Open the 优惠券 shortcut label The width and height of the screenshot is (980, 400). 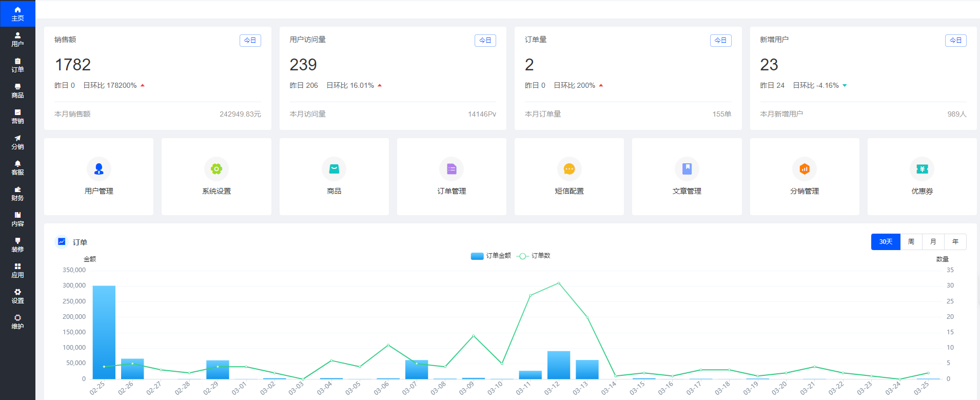922,191
